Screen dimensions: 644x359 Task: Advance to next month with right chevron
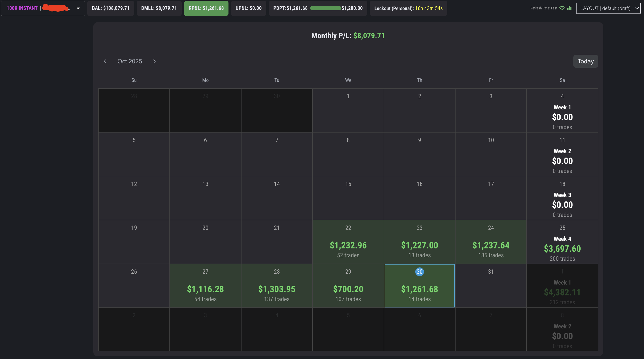pyautogui.click(x=154, y=61)
